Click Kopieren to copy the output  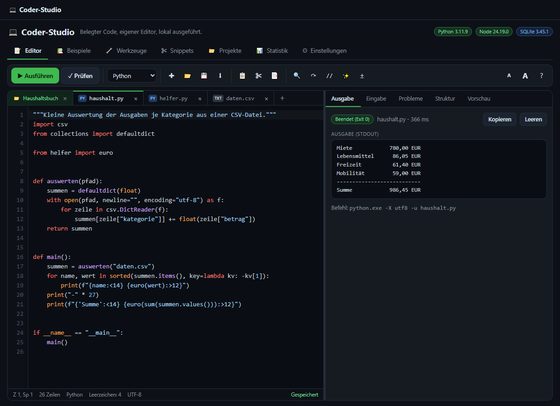[500, 119]
